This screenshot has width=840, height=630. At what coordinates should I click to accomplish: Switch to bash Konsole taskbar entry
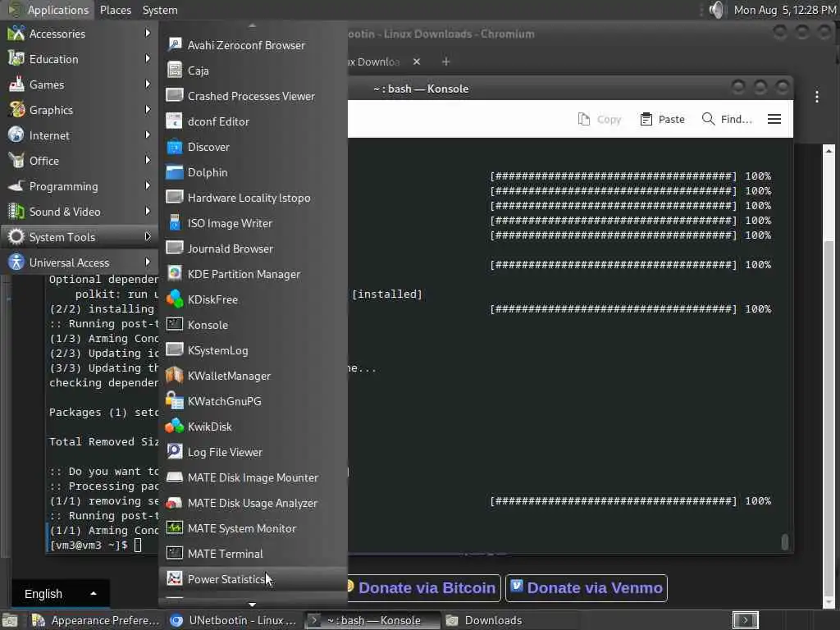pyautogui.click(x=373, y=620)
